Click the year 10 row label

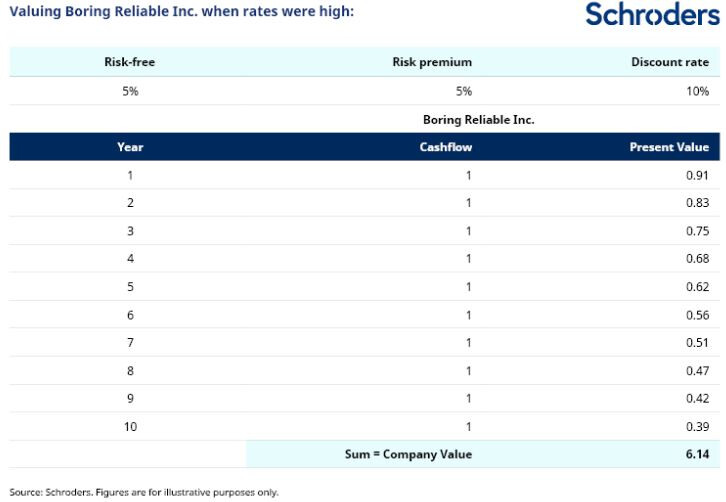[130, 427]
